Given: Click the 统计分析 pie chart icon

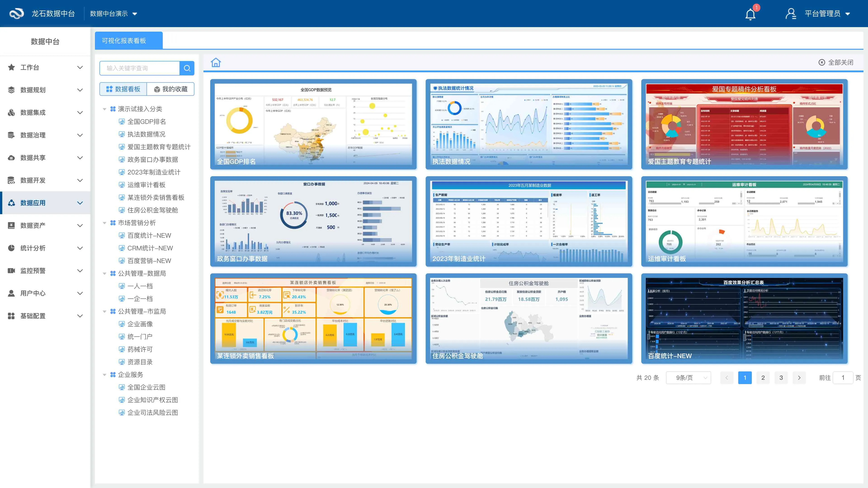Looking at the screenshot, I should pos(12,248).
